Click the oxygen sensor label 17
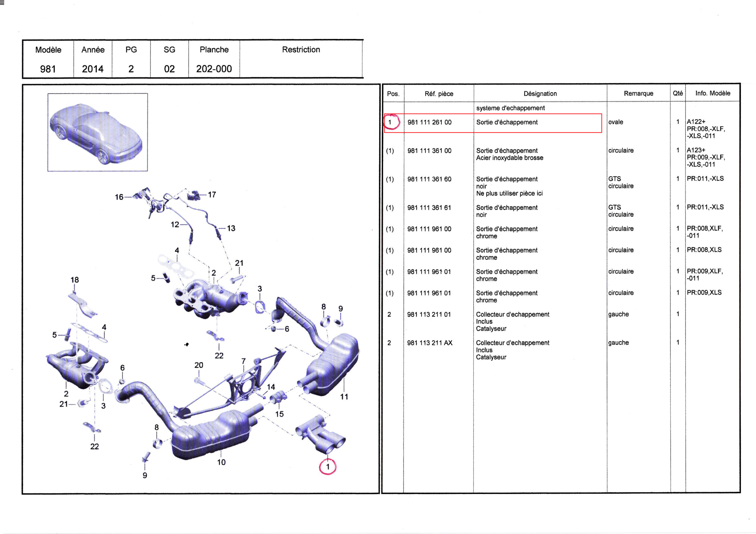756x534 pixels. tap(212, 195)
